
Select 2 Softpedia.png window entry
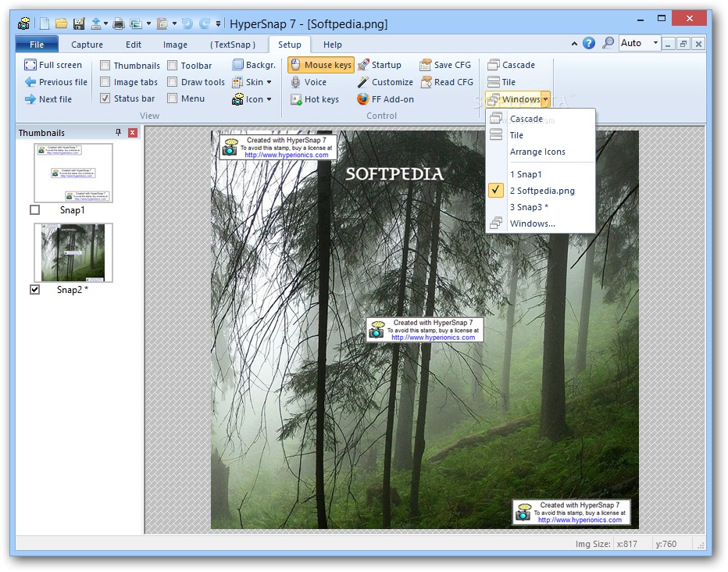point(541,191)
